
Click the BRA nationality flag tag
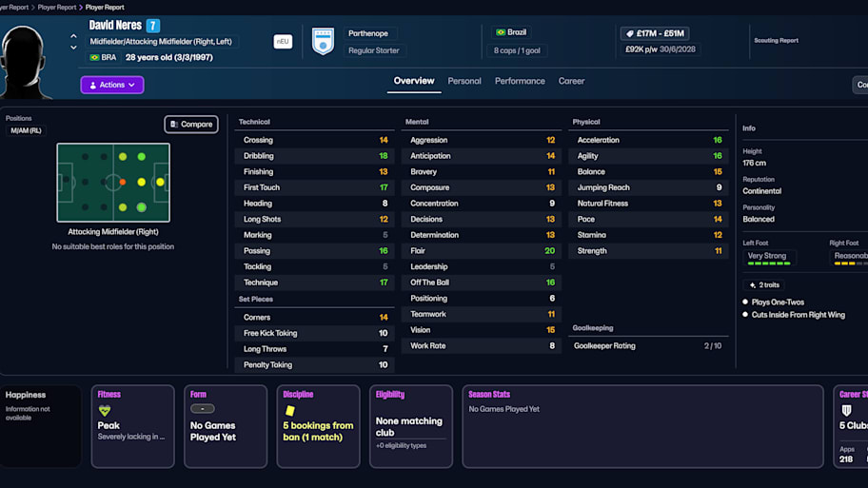(103, 57)
